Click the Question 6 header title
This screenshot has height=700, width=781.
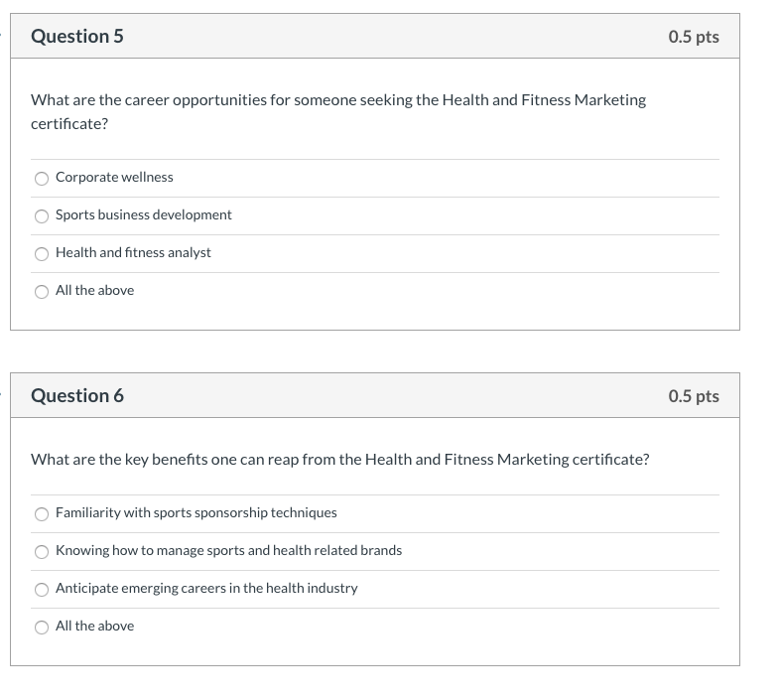tap(77, 395)
